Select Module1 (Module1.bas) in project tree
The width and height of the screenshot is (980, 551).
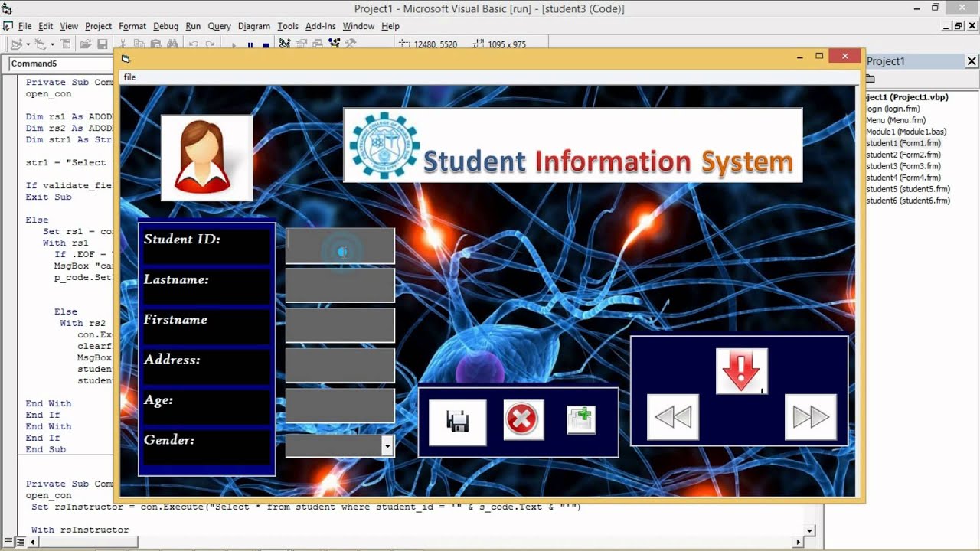tap(906, 132)
